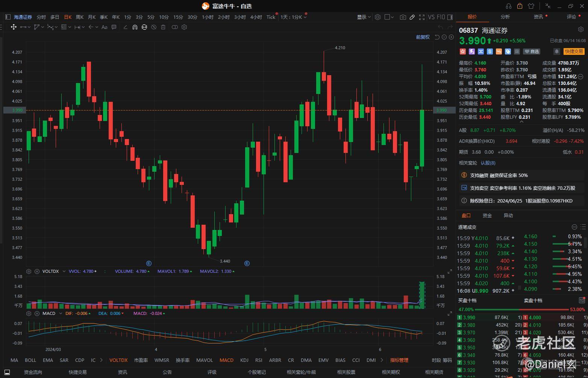Open the text annotation Aa tool
The image size is (588, 378).
click(105, 27)
